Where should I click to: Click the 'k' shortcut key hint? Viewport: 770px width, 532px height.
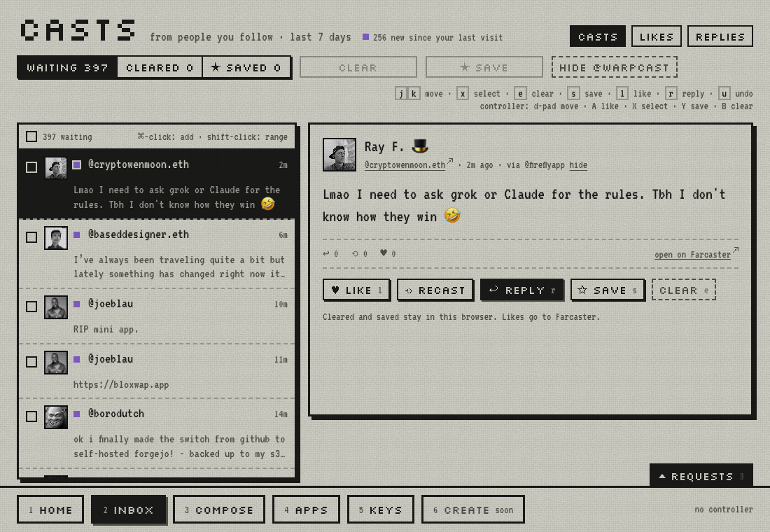coord(414,93)
